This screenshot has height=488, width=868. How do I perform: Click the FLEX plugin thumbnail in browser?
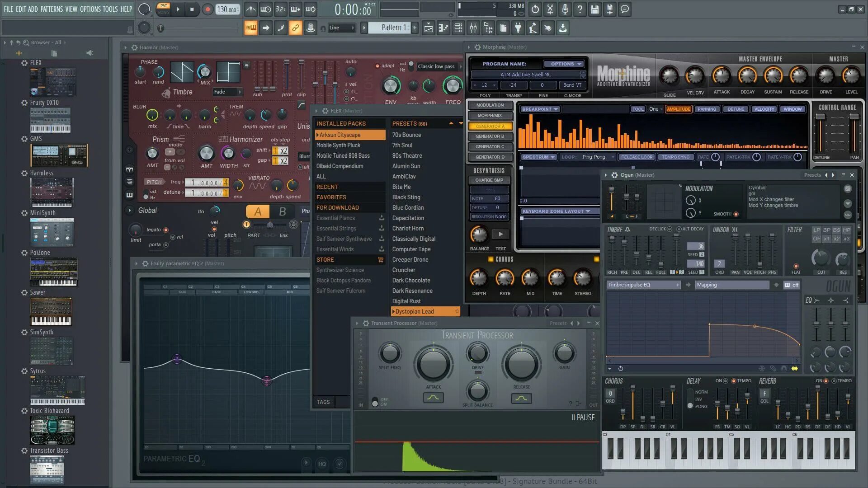point(53,82)
